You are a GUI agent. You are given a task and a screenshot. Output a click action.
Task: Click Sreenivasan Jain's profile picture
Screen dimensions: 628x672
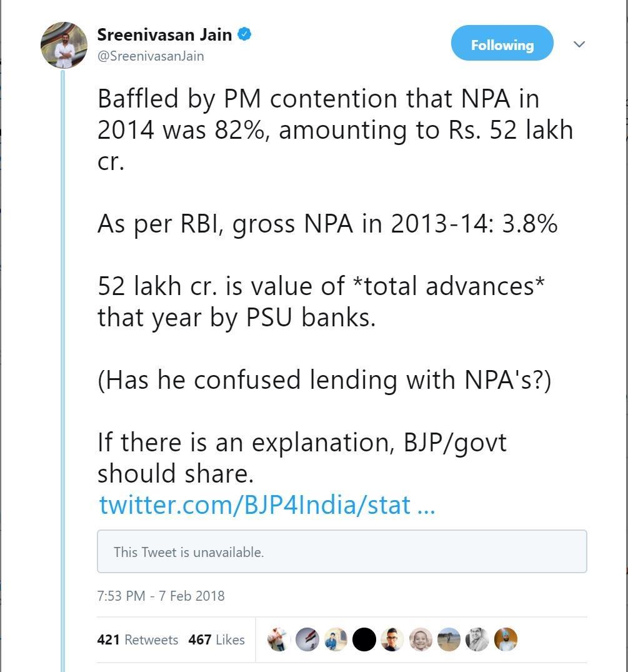(x=64, y=45)
